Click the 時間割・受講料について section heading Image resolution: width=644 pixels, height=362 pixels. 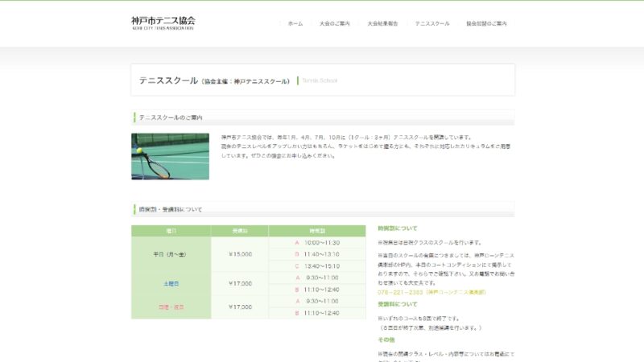(171, 209)
